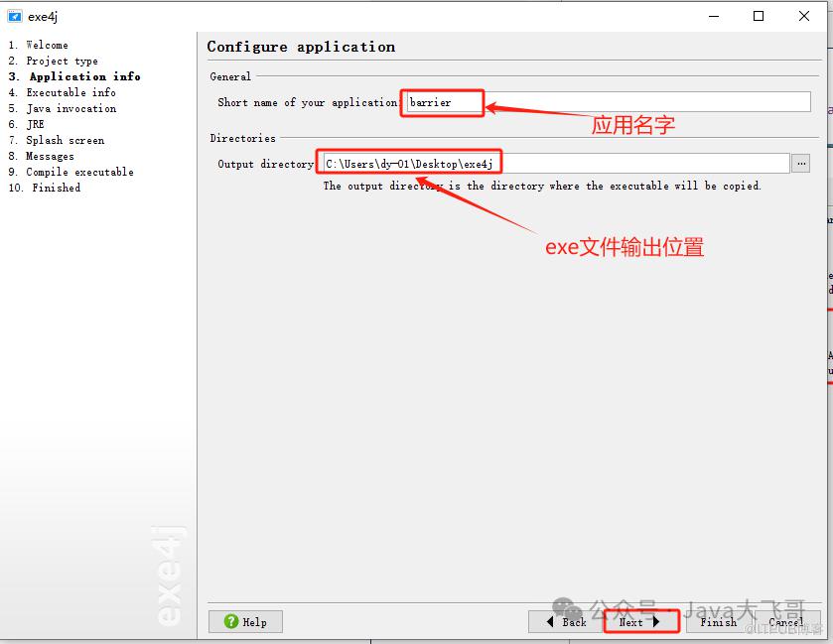Screen dimensions: 833x644
Task: Close the exe4j window
Action: [x=804, y=17]
